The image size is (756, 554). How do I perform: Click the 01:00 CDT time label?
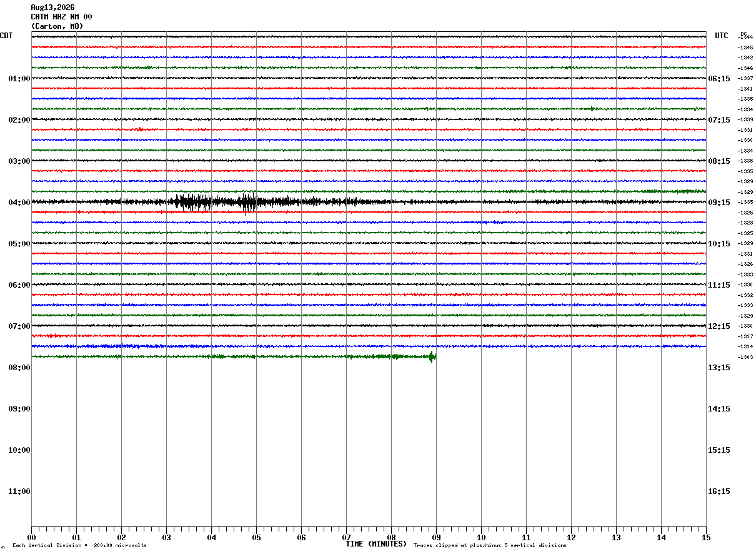(19, 79)
